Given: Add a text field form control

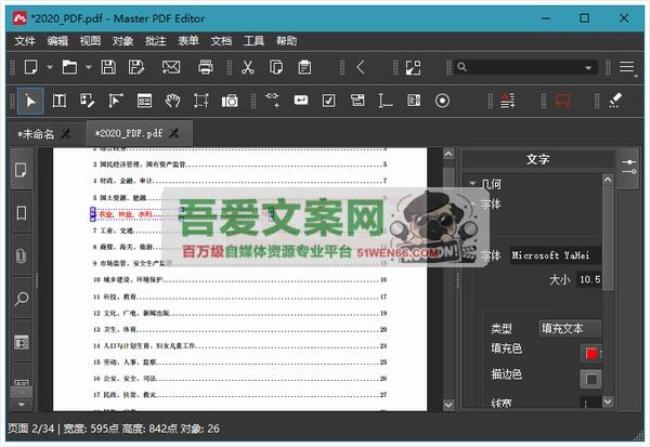Looking at the screenshot, I should click(x=301, y=100).
